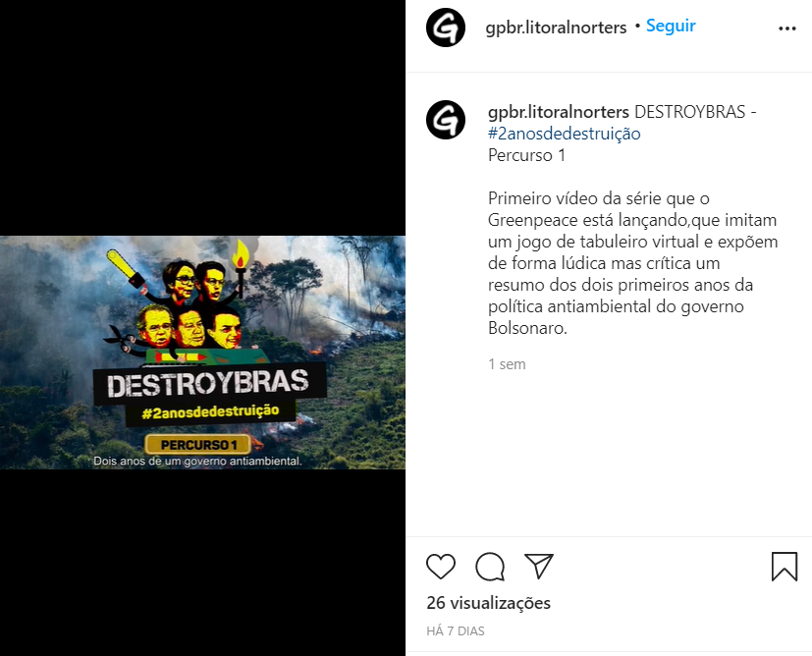The width and height of the screenshot is (812, 656).
Task: Click the caricature faces in the video
Action: 190,305
